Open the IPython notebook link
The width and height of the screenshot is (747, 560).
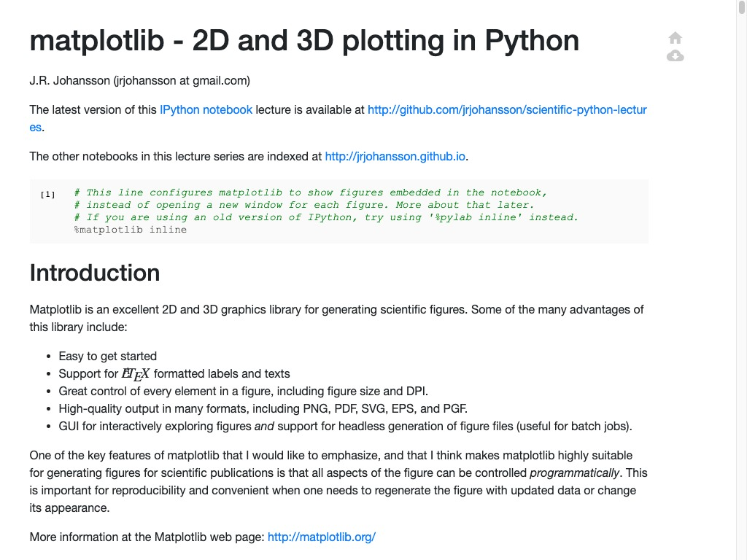click(x=206, y=110)
